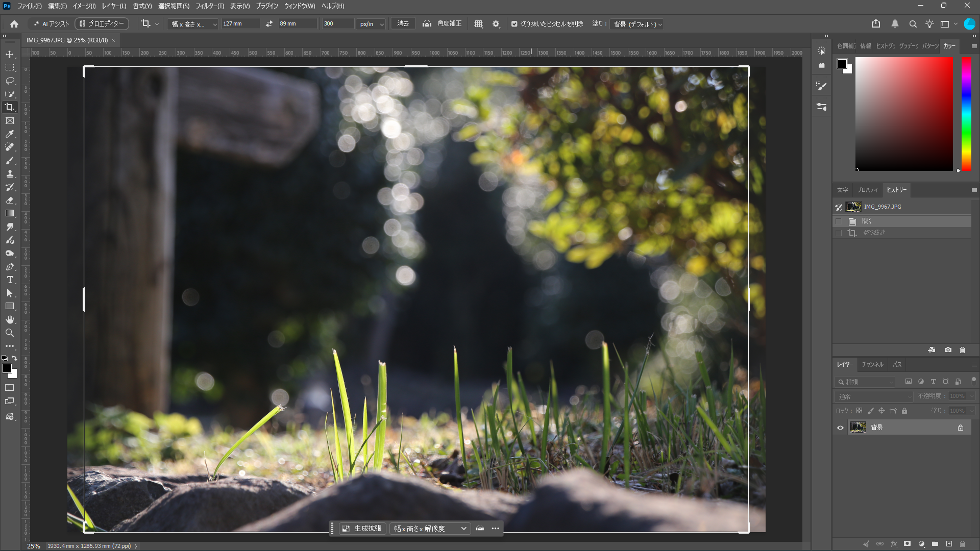The width and height of the screenshot is (980, 551).
Task: Create new snapshot camera icon in History
Action: pyautogui.click(x=948, y=350)
